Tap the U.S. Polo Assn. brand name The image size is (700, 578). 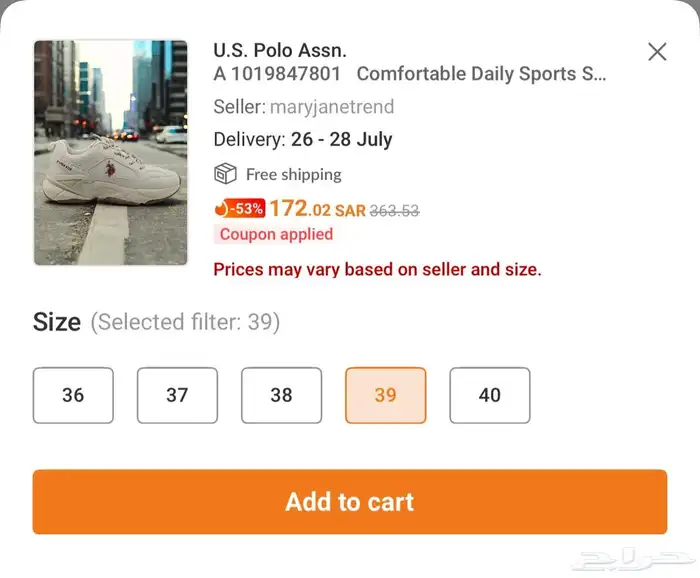280,50
